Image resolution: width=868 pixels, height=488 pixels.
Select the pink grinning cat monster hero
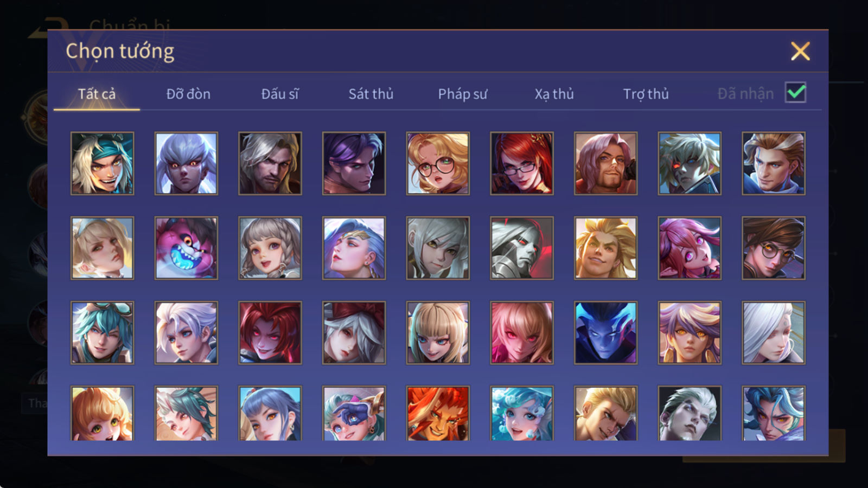pyautogui.click(x=186, y=248)
